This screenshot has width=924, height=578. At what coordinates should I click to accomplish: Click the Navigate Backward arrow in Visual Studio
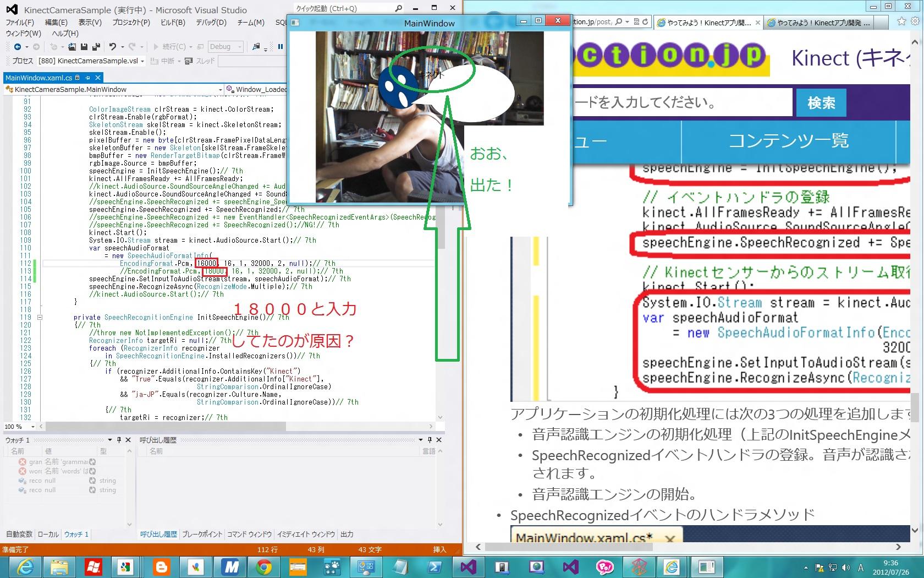coord(18,47)
